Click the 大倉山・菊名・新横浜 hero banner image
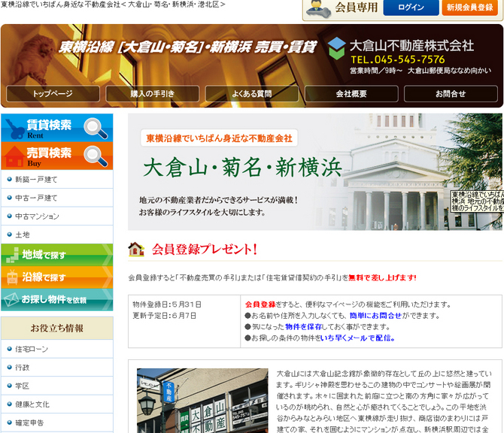The height and width of the screenshot is (433, 504). tap(315, 172)
